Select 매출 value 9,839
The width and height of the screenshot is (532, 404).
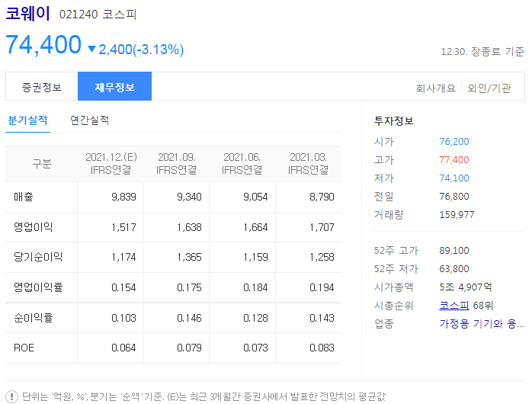coord(123,197)
